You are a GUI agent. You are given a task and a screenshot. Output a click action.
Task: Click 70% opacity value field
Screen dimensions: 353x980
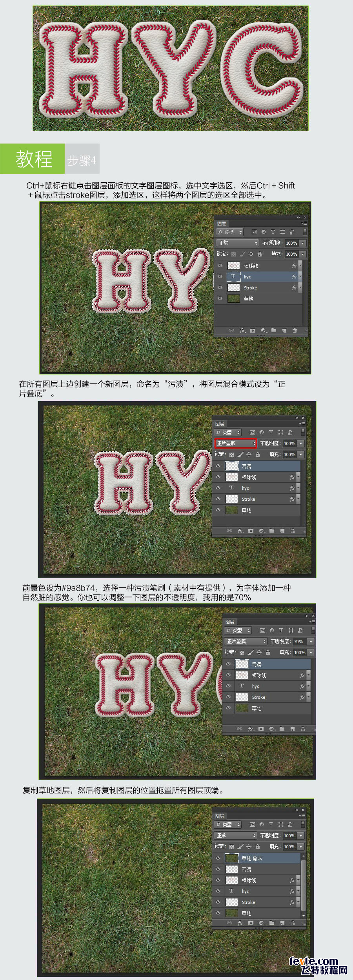tap(299, 642)
